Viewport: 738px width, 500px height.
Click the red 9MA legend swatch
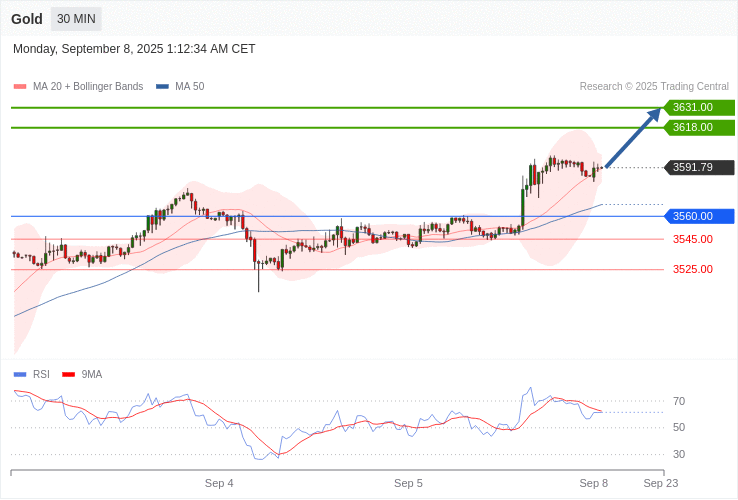click(69, 375)
